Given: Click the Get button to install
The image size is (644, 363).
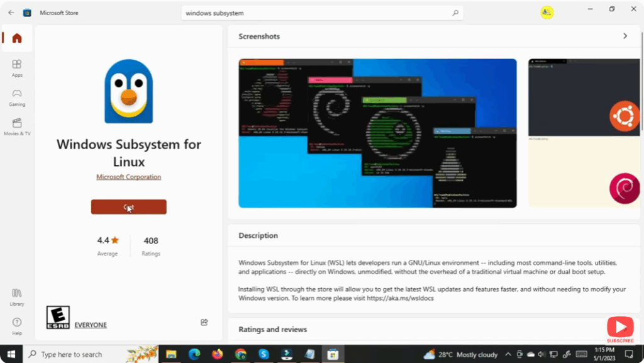Looking at the screenshot, I should pos(128,207).
